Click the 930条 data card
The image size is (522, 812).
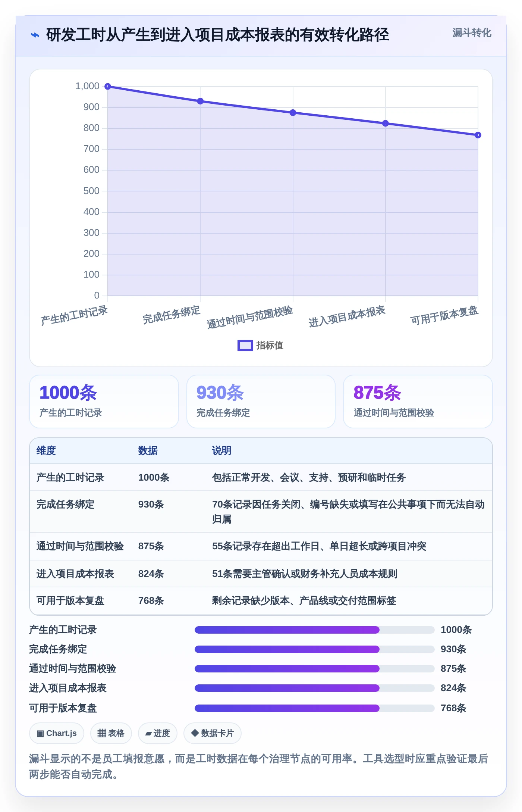click(x=261, y=402)
